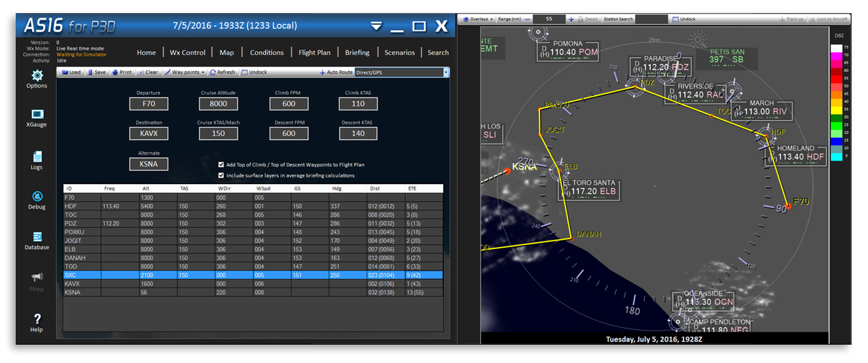Toggle Include surface layers in briefing checkbox

coord(221,175)
